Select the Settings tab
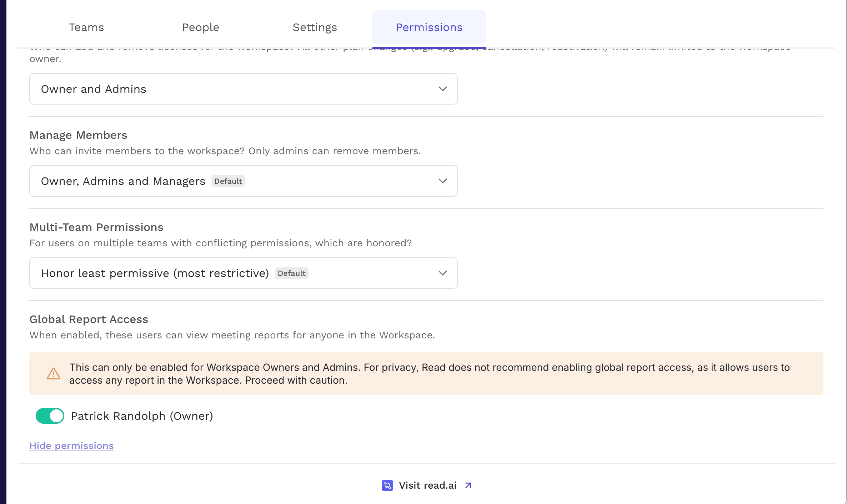This screenshot has width=847, height=504. (x=315, y=27)
